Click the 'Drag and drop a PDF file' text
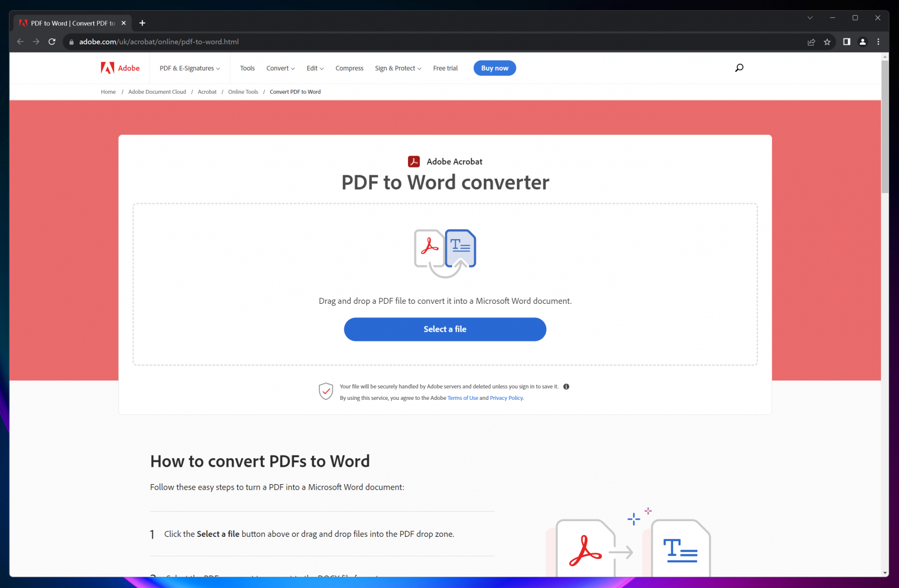Image resolution: width=899 pixels, height=588 pixels. tap(445, 301)
